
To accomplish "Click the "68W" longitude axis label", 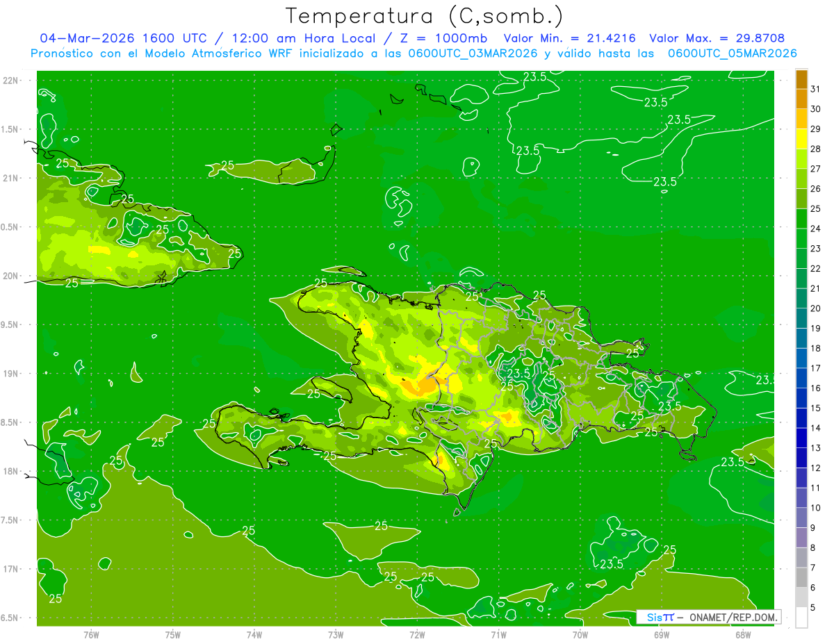I will (743, 635).
